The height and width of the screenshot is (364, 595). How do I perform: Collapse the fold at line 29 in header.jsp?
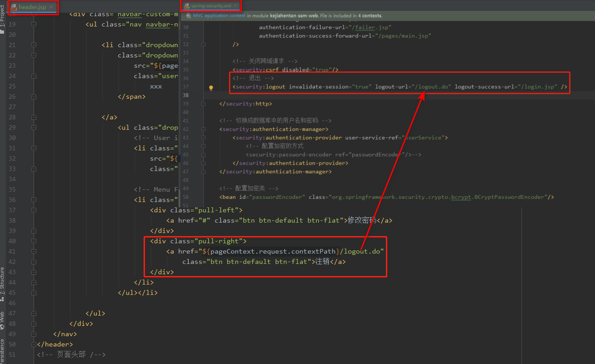pos(34,127)
